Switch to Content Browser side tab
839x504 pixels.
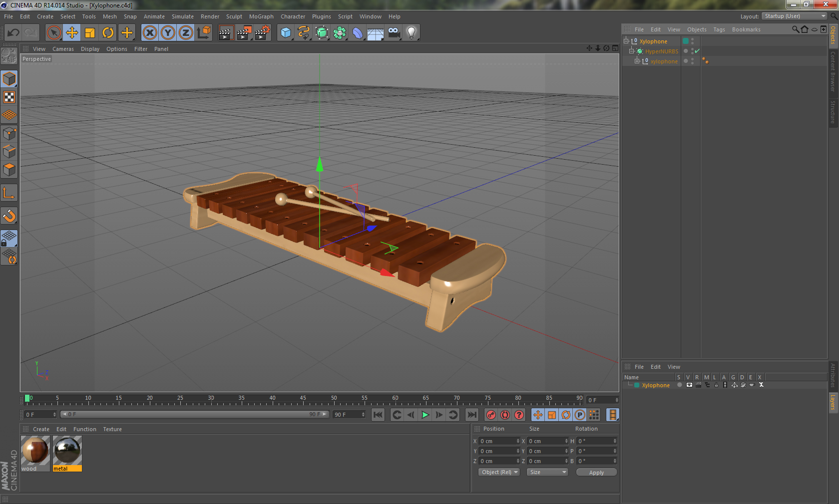coord(833,71)
